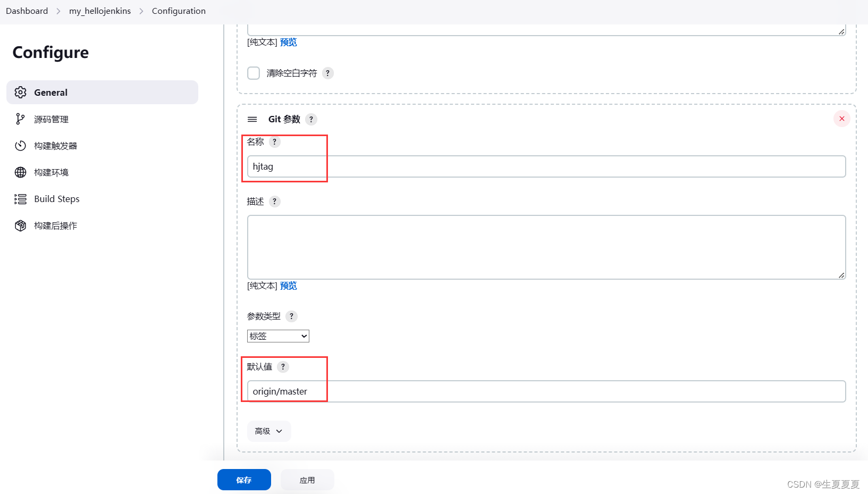
Task: Remove the Git 参数 block with red X
Action: tap(842, 119)
